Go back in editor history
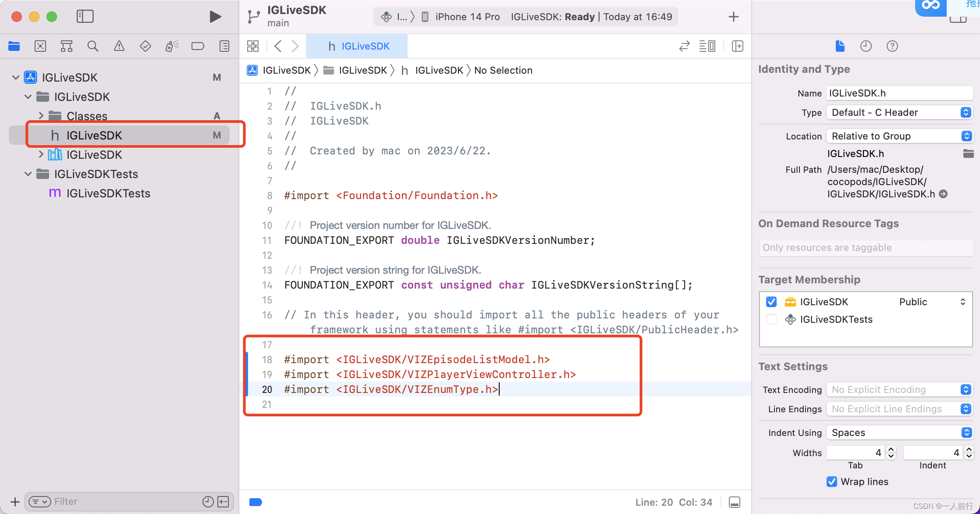980x514 pixels. pos(278,46)
